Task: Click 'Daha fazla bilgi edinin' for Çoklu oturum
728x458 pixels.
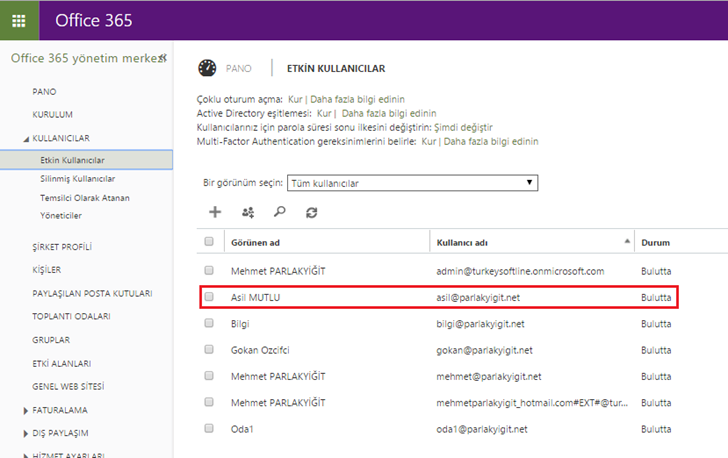Action: tap(358, 99)
